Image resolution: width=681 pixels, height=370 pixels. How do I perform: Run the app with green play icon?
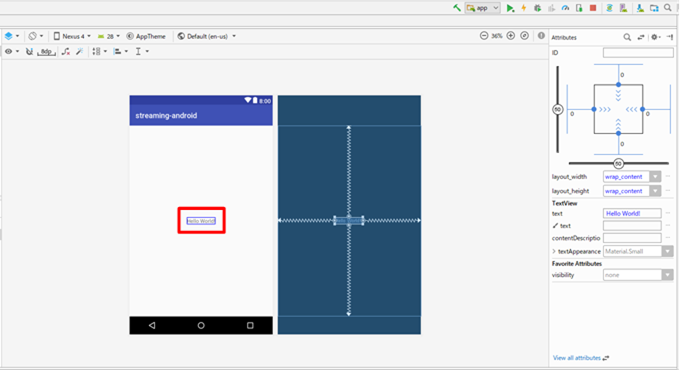click(x=510, y=8)
